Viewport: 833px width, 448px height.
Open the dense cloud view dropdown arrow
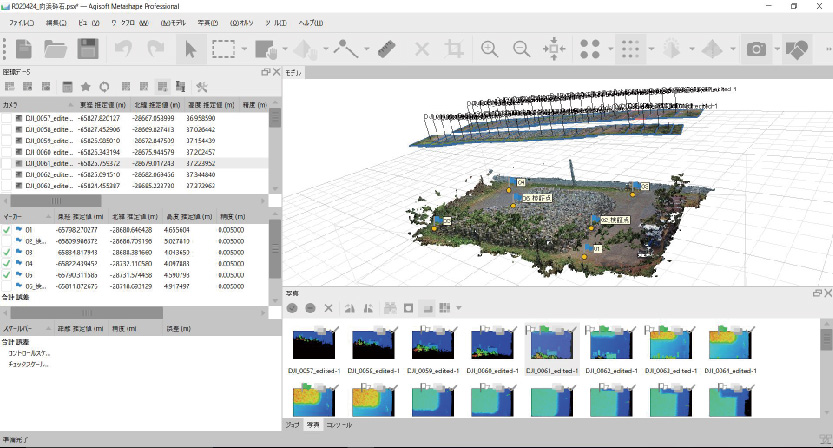tap(651, 49)
